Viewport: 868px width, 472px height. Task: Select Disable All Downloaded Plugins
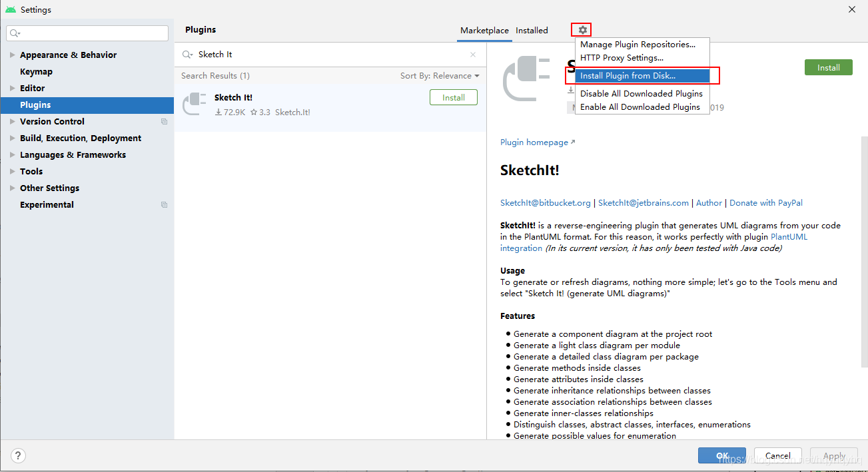[642, 94]
